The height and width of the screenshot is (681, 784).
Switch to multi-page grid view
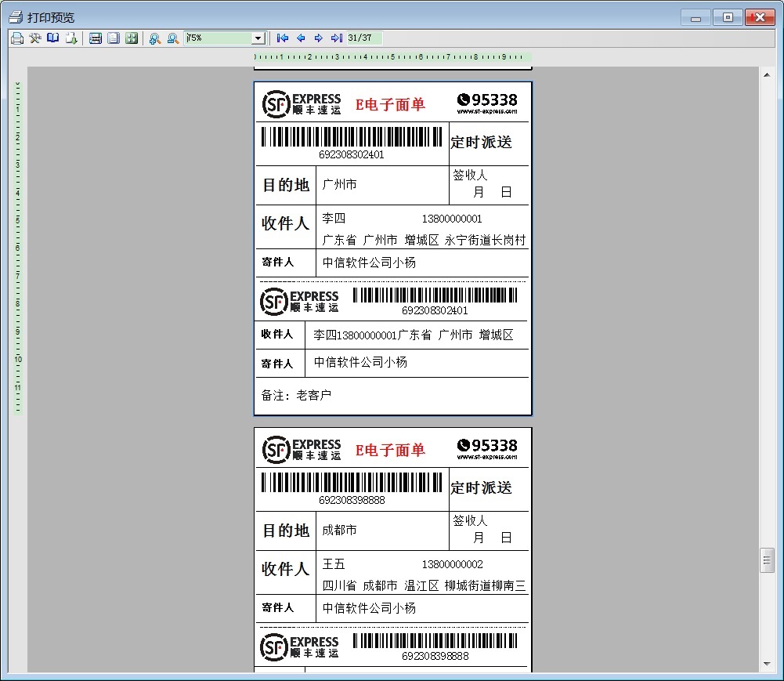pyautogui.click(x=132, y=38)
